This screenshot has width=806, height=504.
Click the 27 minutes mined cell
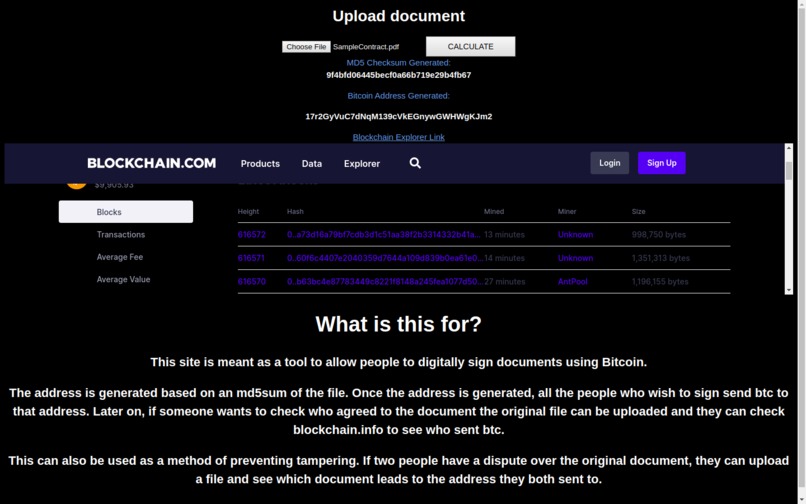tap(504, 282)
